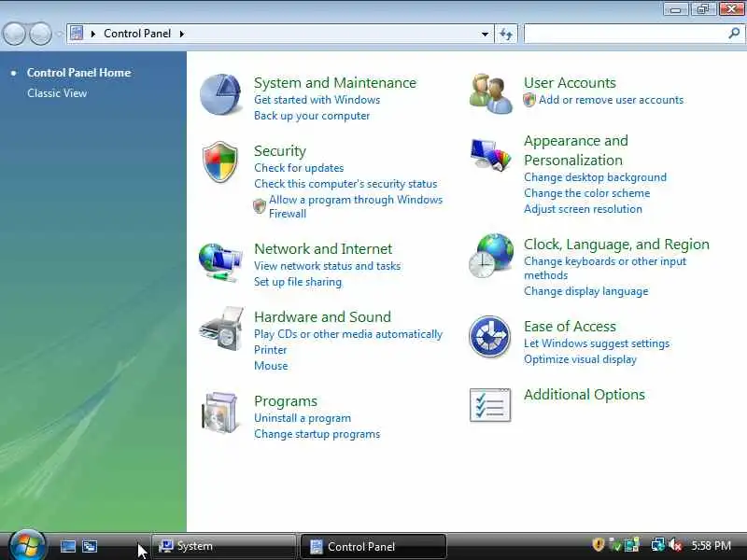The image size is (747, 560).
Task: Click Change keyboards or other input methods
Action: [x=605, y=268]
